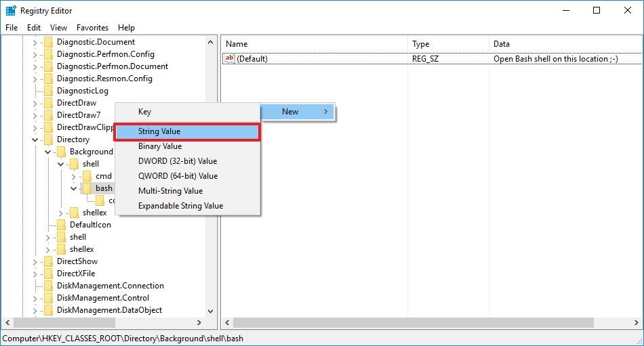Sort values by Name column header
Viewport: 644px width, 346px height.
click(x=315, y=44)
